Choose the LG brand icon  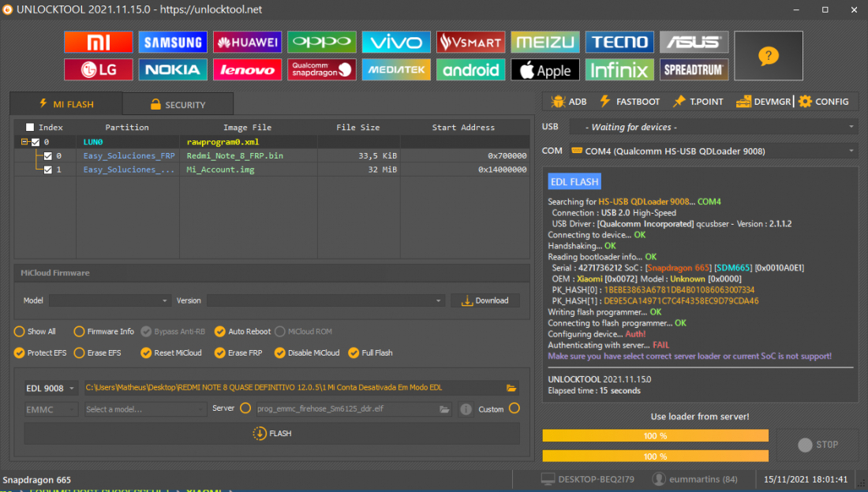[99, 69]
